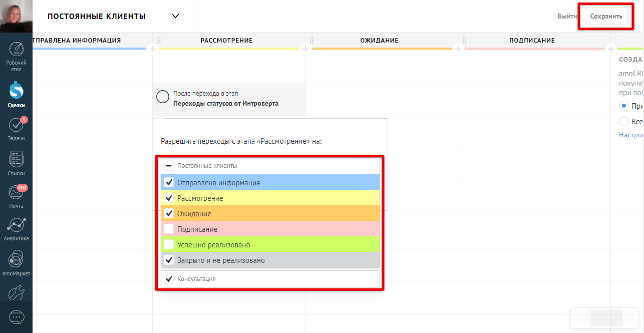
Task: Uncheck Закрыто и не реализовано checkbox
Action: pyautogui.click(x=169, y=260)
